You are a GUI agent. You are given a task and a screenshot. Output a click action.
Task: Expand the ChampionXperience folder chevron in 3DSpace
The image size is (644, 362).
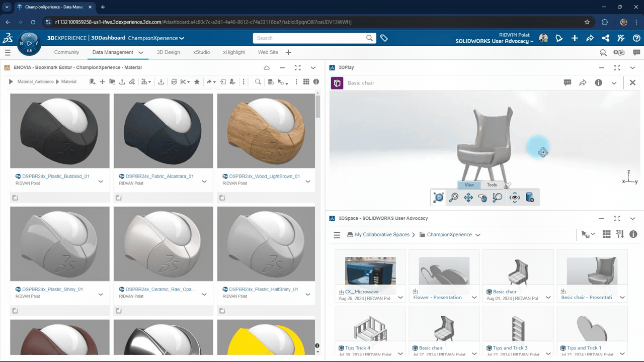tap(477, 235)
